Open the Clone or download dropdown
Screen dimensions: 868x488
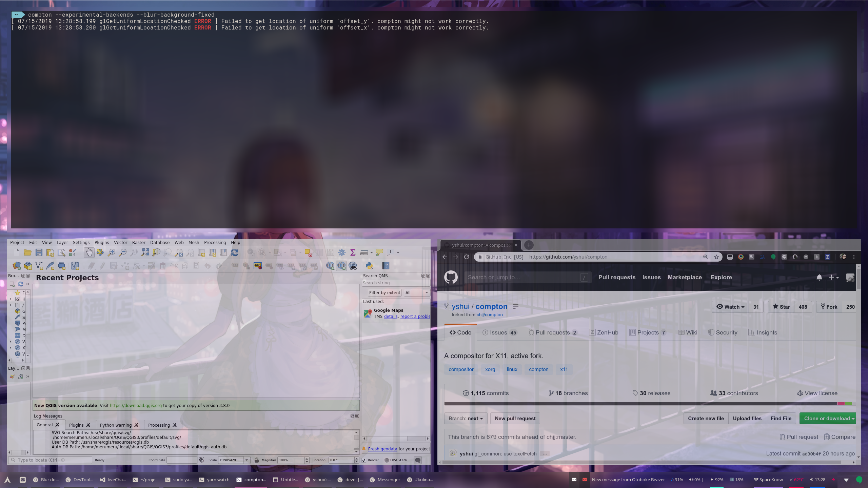coord(827,419)
